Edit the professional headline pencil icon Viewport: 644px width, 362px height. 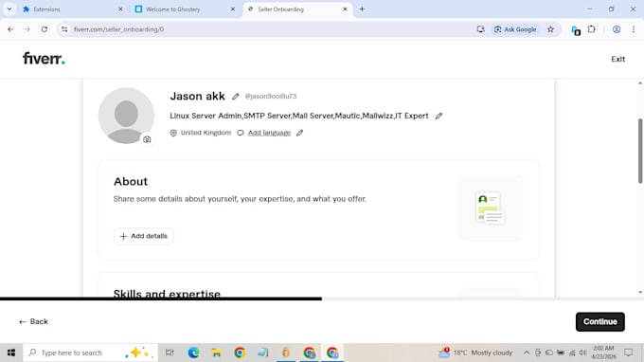[x=438, y=117]
